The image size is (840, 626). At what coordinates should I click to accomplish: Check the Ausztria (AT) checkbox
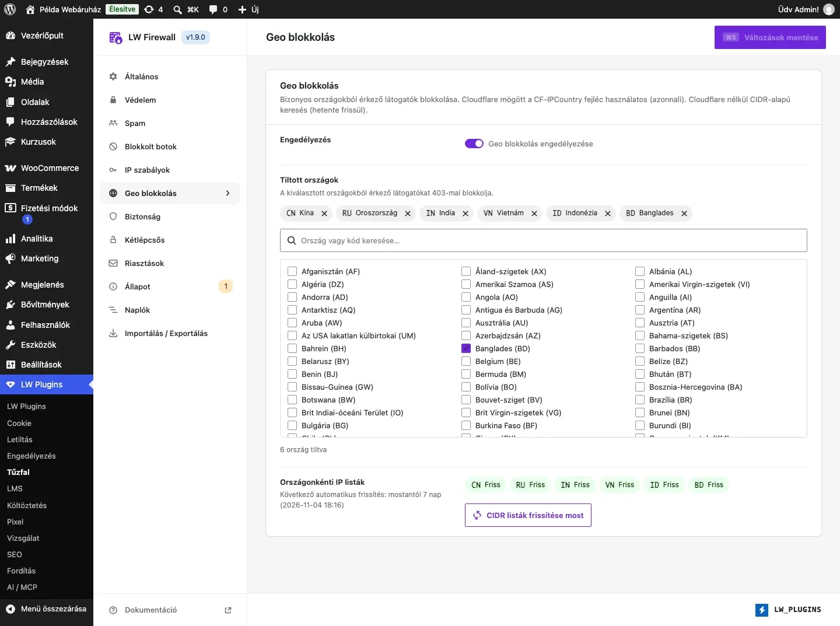pos(640,323)
